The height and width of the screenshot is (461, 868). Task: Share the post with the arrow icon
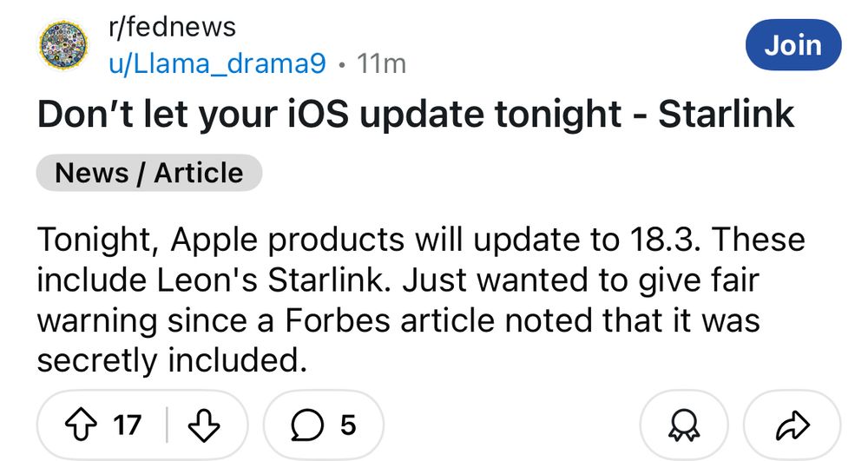tap(793, 425)
